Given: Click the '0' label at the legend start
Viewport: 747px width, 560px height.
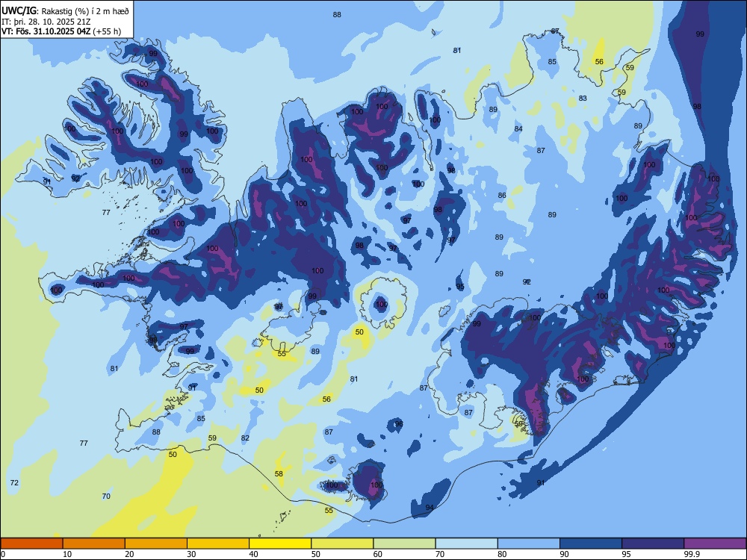Looking at the screenshot, I should coord(3,554).
